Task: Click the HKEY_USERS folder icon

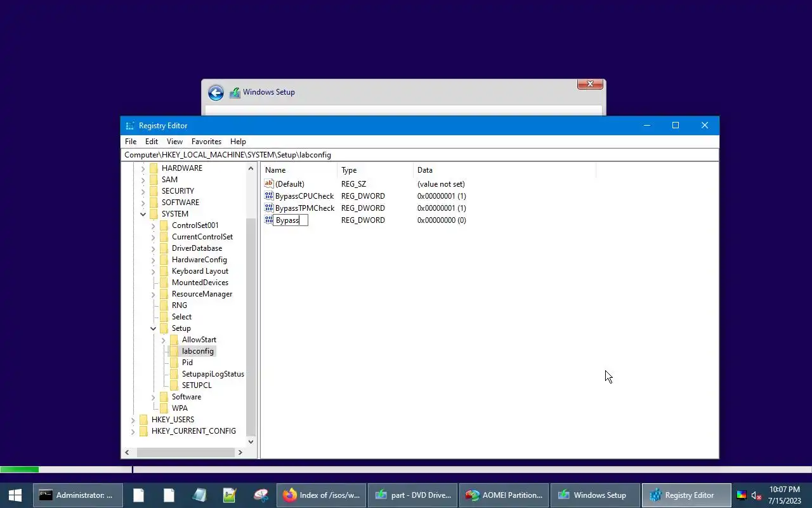Action: point(143,420)
